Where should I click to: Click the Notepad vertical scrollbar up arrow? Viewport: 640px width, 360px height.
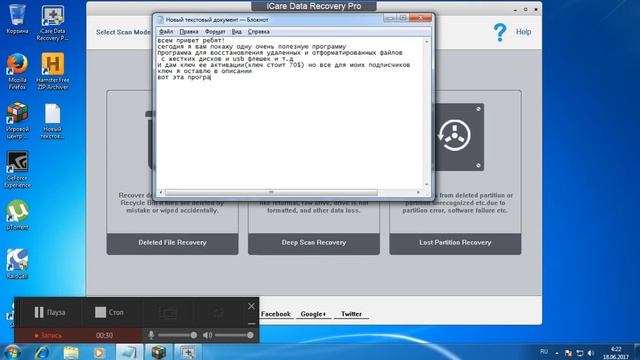click(427, 42)
